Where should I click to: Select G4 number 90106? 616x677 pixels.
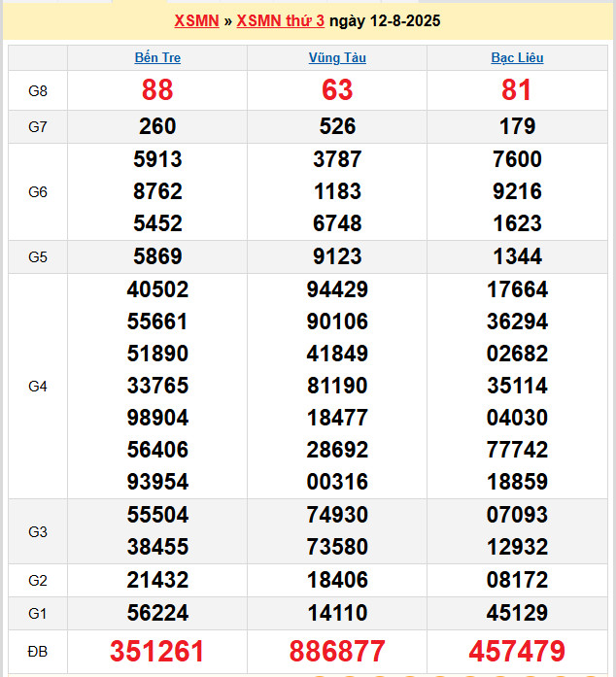pos(337,322)
